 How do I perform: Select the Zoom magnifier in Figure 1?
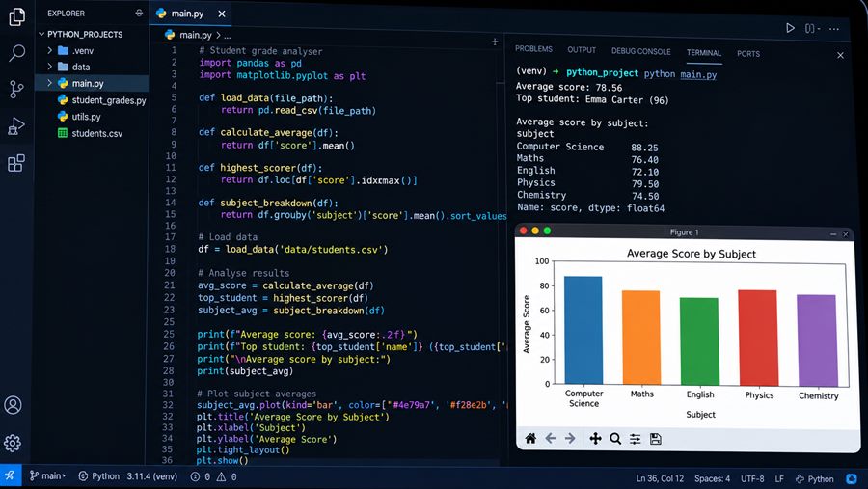click(x=615, y=439)
